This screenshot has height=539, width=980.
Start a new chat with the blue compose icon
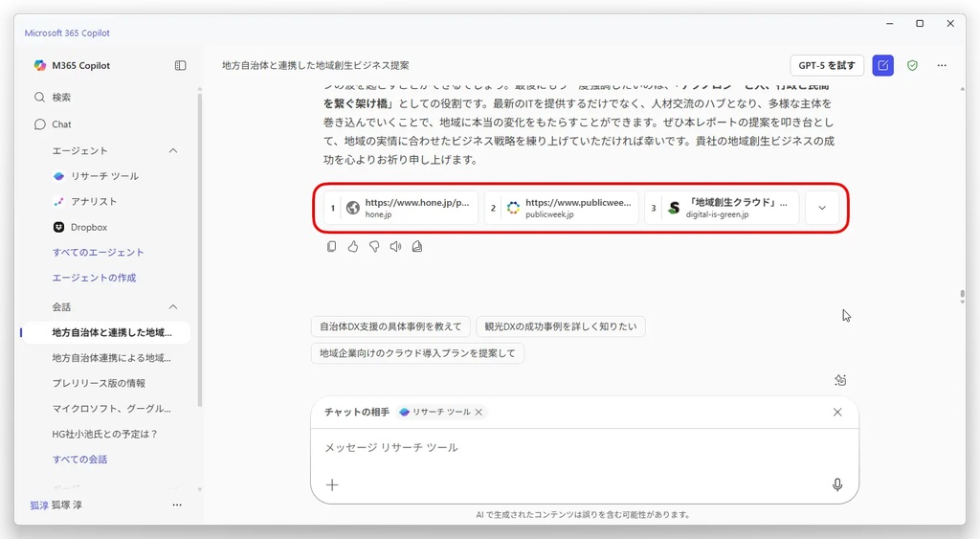click(882, 66)
